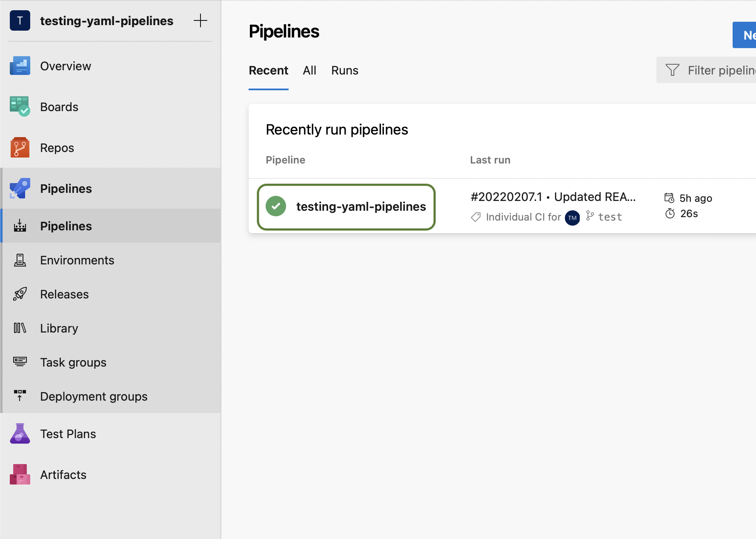Open run #20220207.1 Updated README
Image resolution: width=756 pixels, height=539 pixels.
coord(553,197)
